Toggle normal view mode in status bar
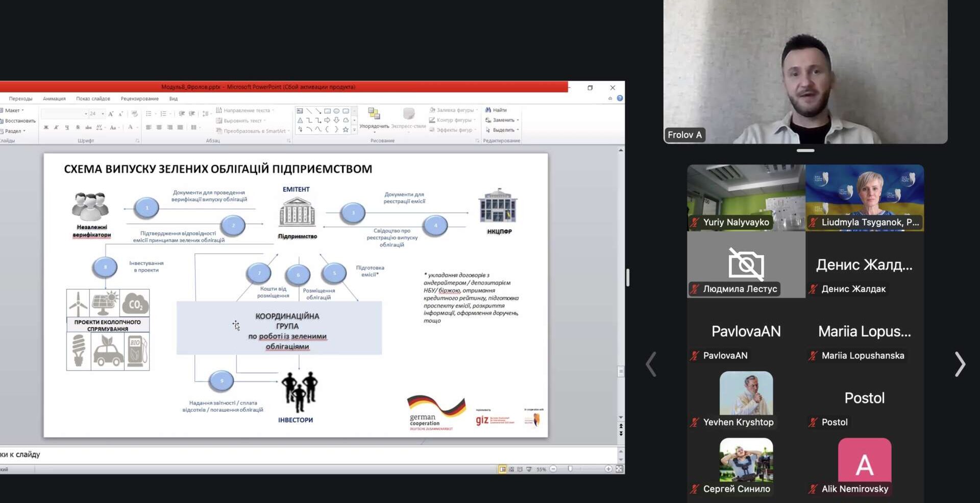980x503 pixels. 503,469
